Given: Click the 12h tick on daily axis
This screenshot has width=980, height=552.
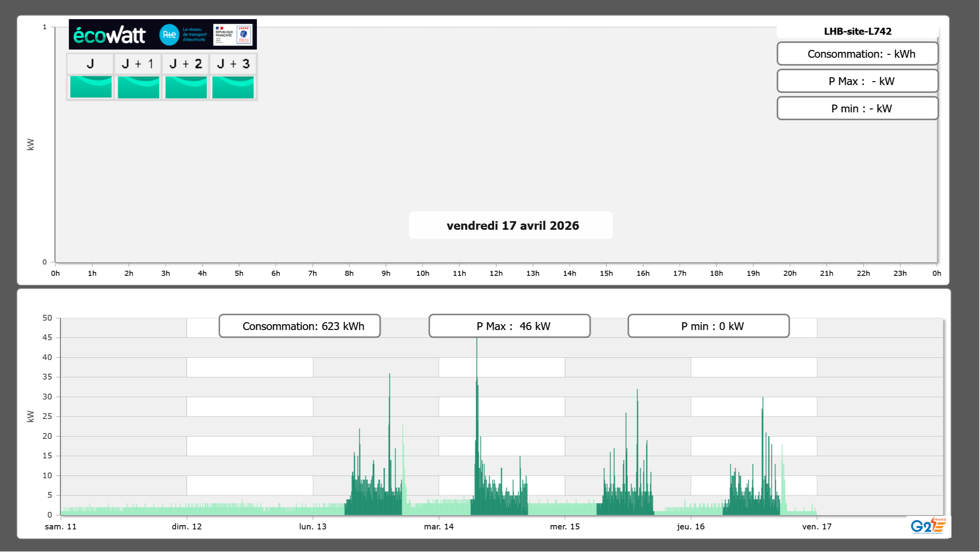Looking at the screenshot, I should 496,273.
